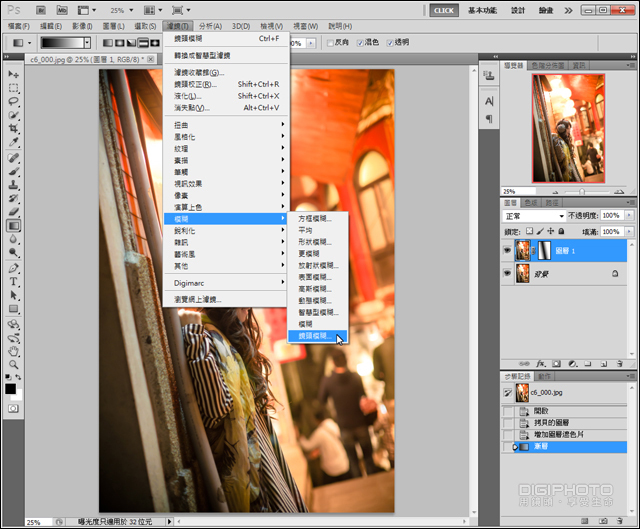The width and height of the screenshot is (640, 529).
Task: Select the Clone Stamp tool
Action: [13, 185]
